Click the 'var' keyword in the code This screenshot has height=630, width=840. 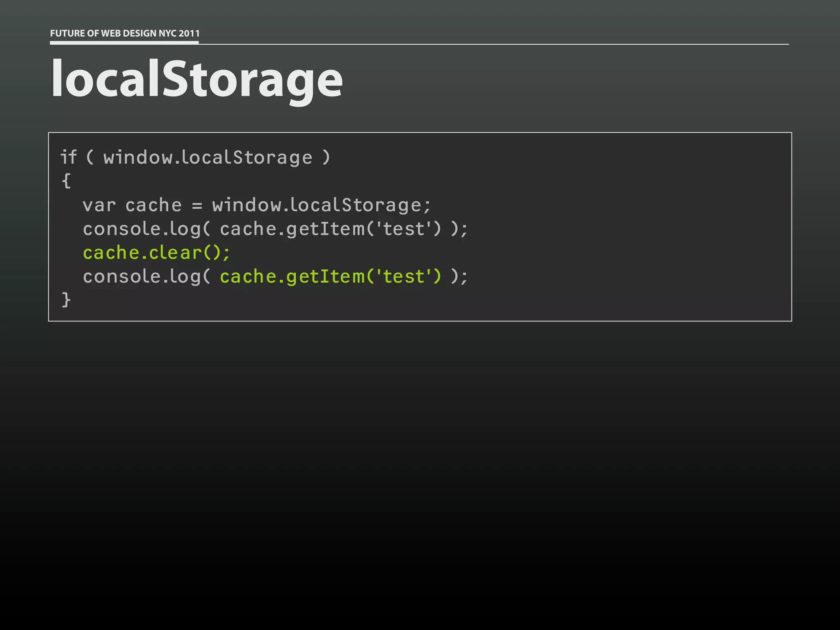pyautogui.click(x=99, y=205)
